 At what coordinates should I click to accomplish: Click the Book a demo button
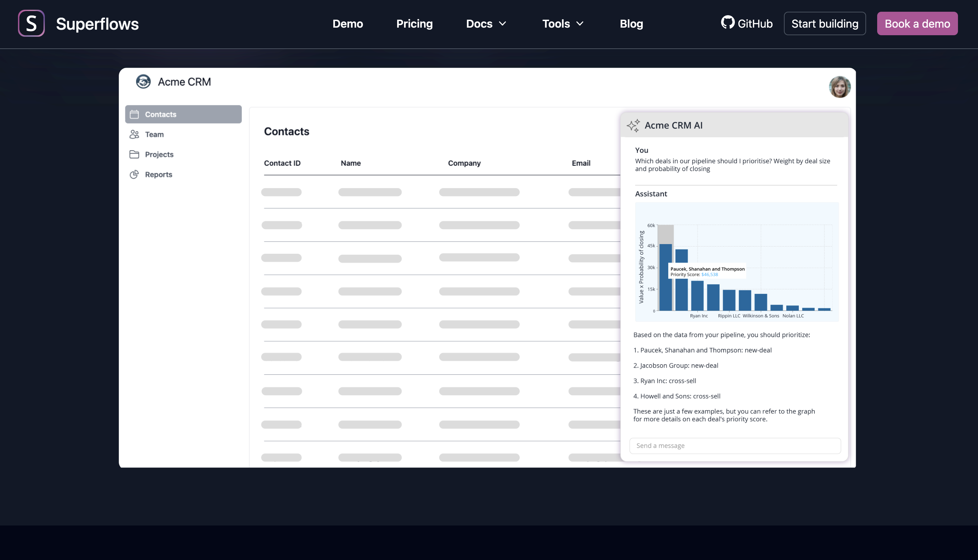click(917, 23)
